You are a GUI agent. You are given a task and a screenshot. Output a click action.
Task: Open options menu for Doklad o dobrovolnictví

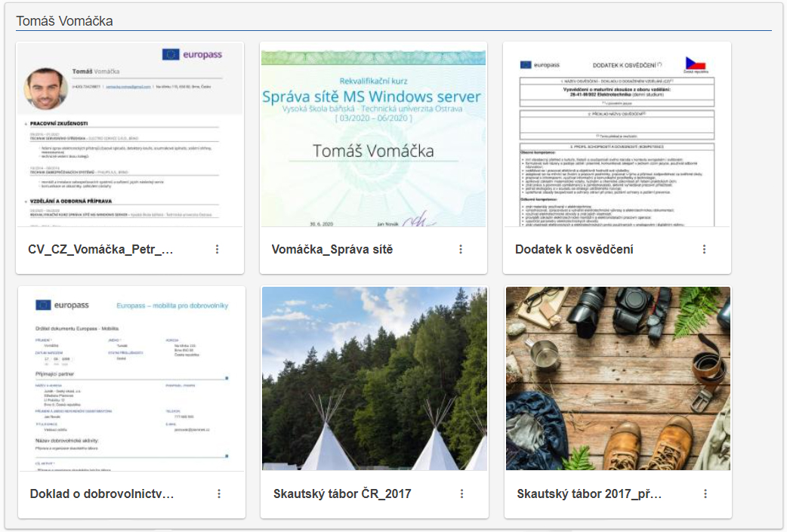point(219,494)
